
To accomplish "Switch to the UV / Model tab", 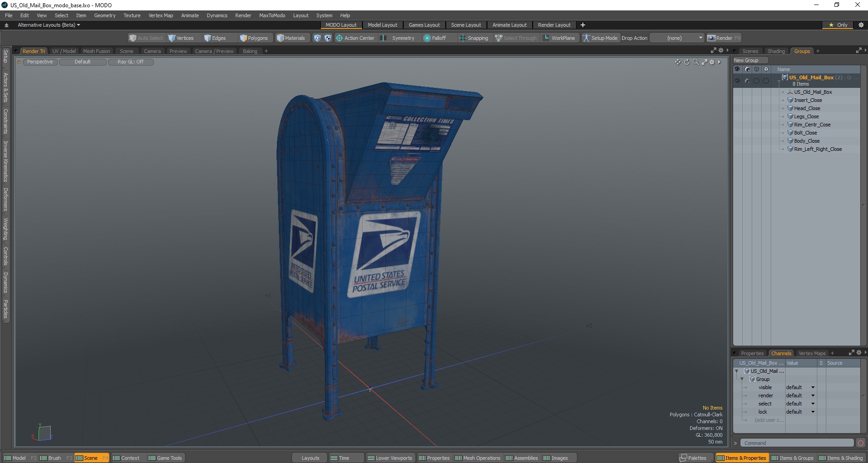I will (x=64, y=51).
